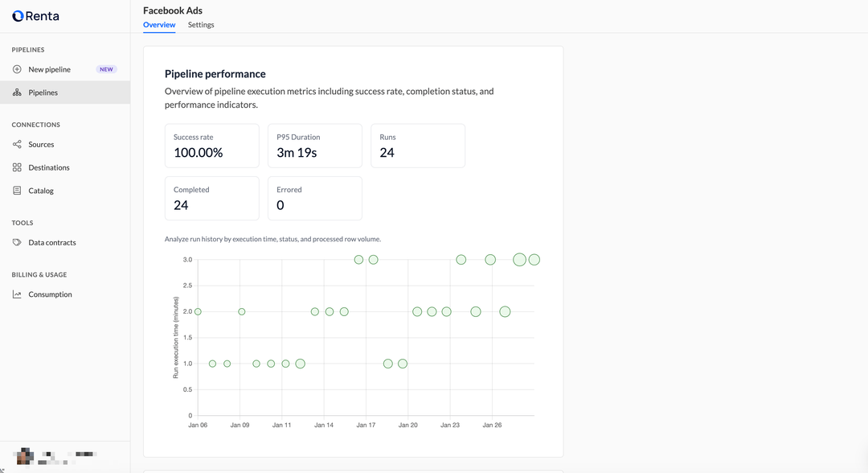
Task: Click the New pipeline plus icon
Action: click(17, 69)
